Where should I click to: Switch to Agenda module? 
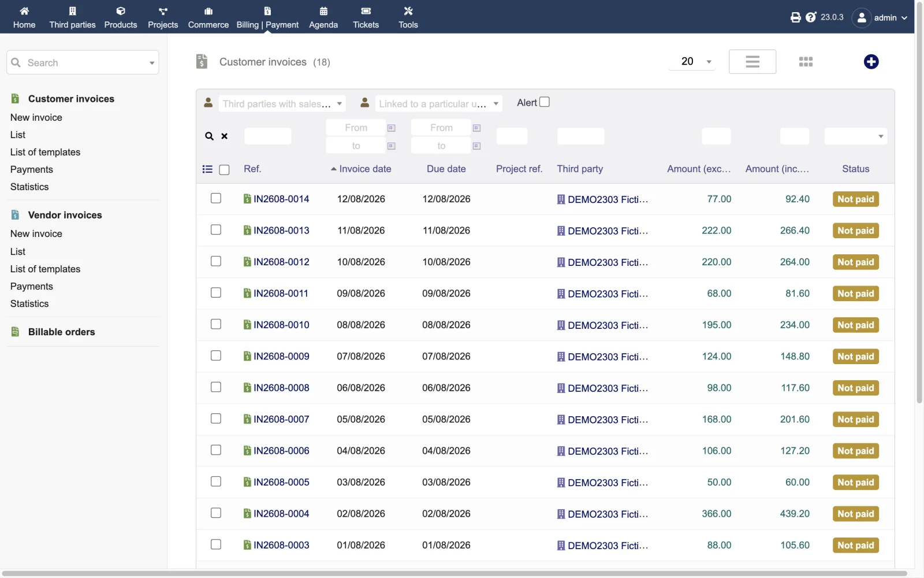(x=323, y=17)
